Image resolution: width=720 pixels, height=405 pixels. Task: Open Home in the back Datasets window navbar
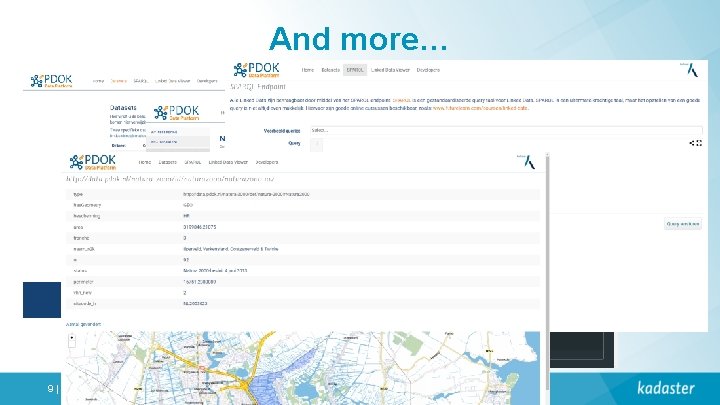pyautogui.click(x=98, y=81)
